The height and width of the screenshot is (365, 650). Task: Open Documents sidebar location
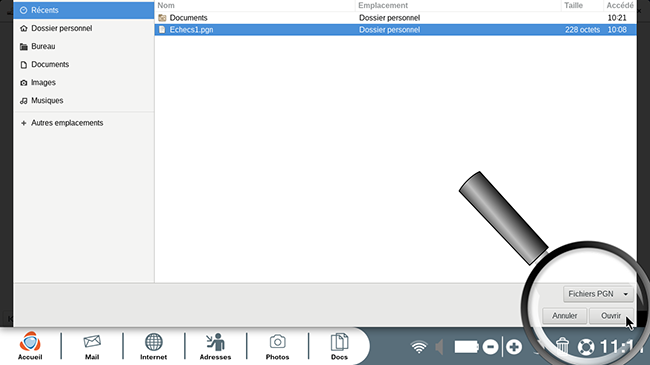[84, 64]
